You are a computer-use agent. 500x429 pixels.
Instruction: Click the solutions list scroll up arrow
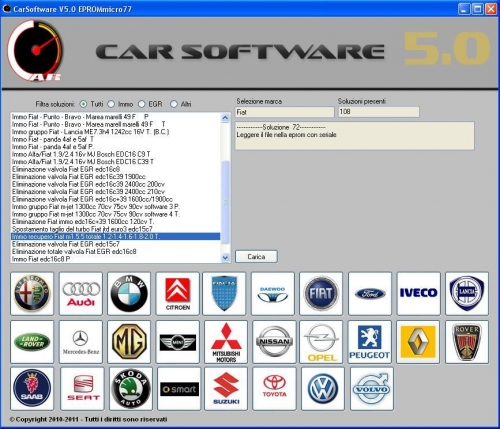coord(225,118)
